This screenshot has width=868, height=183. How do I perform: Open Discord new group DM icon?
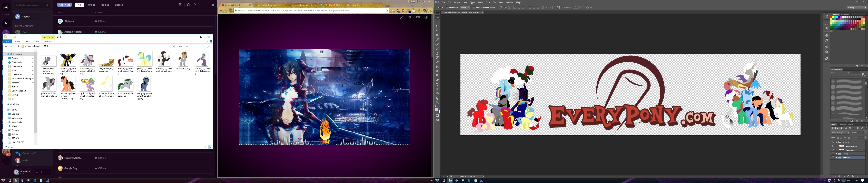pos(181,5)
